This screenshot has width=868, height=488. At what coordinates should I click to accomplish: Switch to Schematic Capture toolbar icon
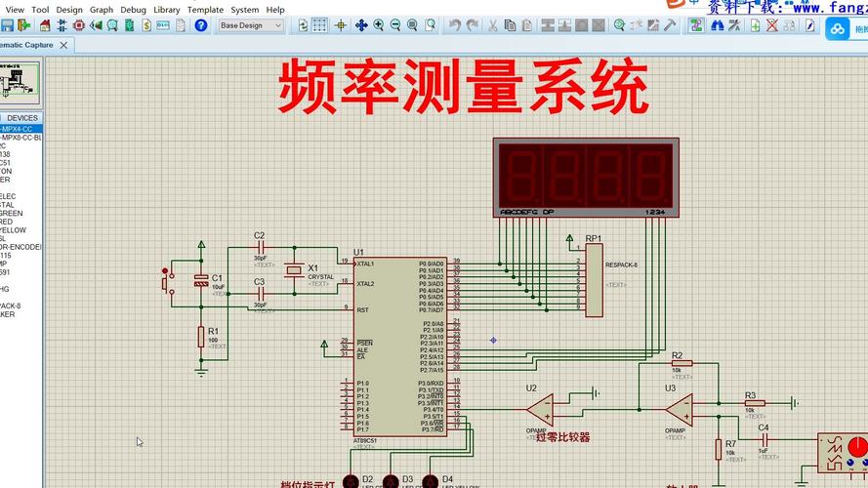[62, 25]
